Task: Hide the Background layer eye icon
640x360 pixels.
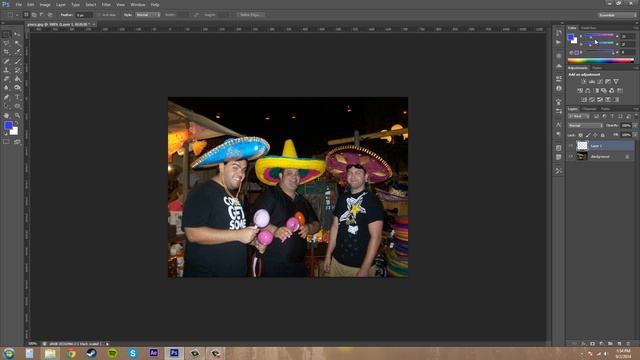Action: 571,156
